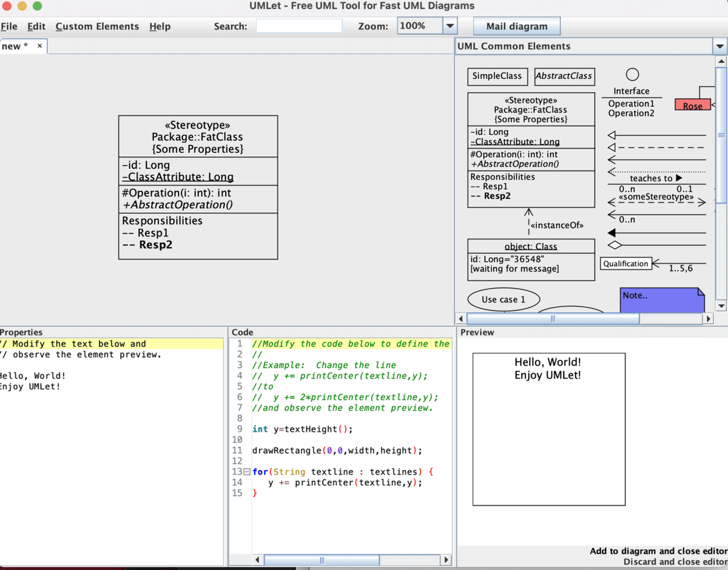Open the Custom Elements menu

[97, 26]
